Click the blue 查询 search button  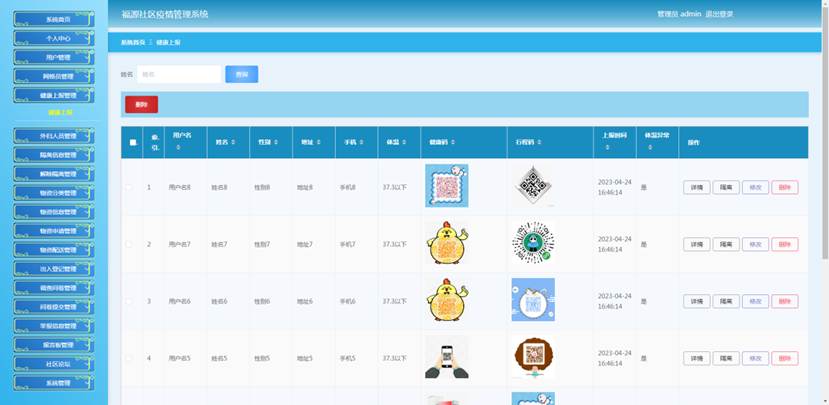(242, 75)
